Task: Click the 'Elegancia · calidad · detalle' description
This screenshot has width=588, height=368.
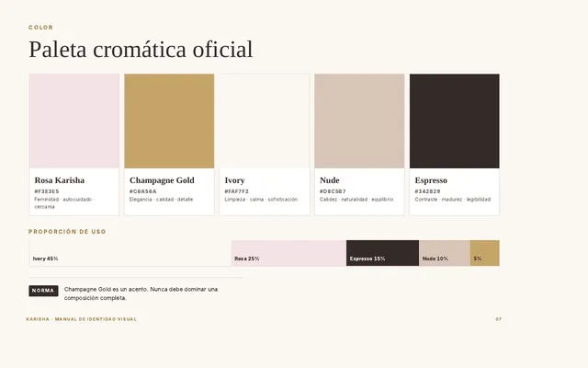Action: pos(162,200)
